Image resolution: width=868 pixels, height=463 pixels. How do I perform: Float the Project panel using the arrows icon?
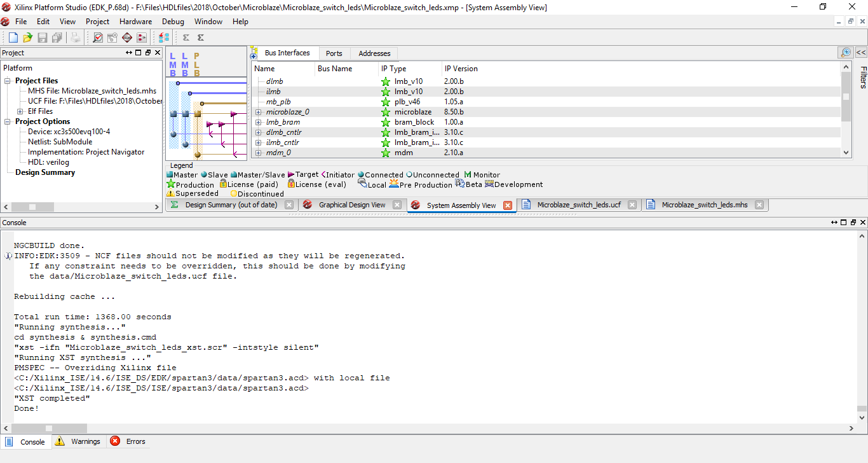tap(129, 53)
